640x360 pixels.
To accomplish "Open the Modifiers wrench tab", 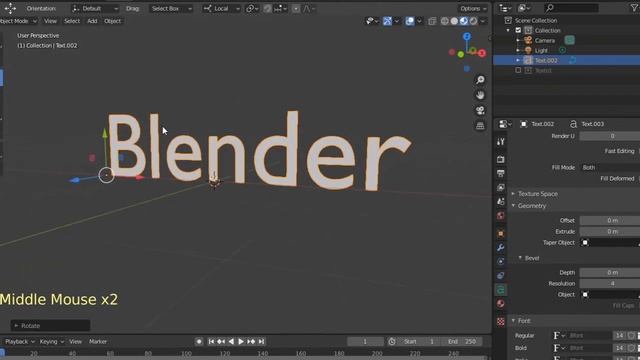I will 500,247.
